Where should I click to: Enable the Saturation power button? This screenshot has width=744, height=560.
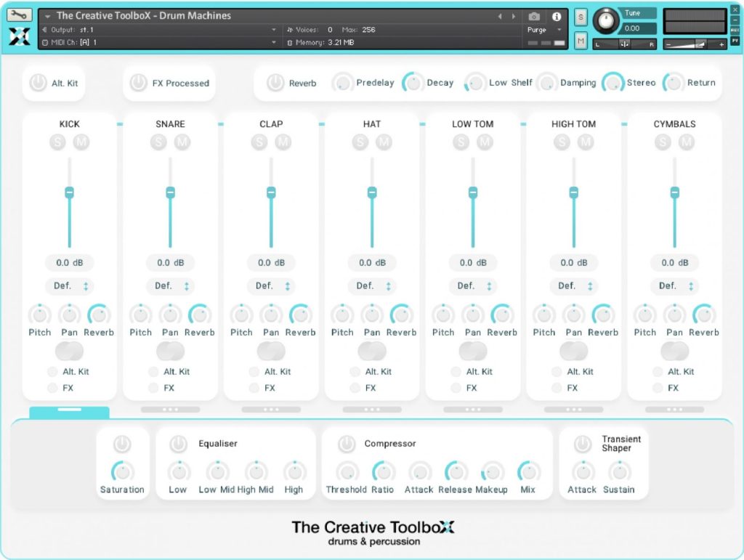pyautogui.click(x=122, y=444)
